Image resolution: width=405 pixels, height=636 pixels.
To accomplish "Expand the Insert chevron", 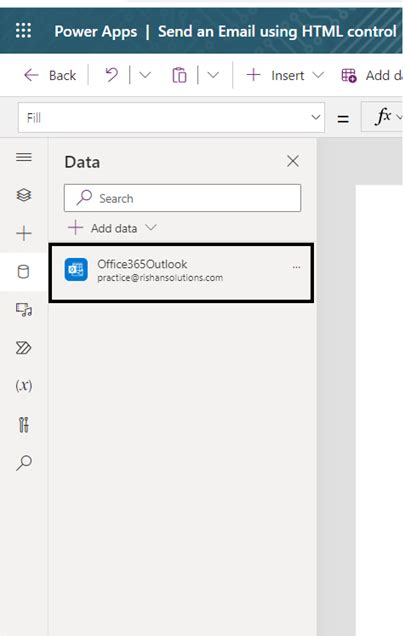I will coord(318,75).
